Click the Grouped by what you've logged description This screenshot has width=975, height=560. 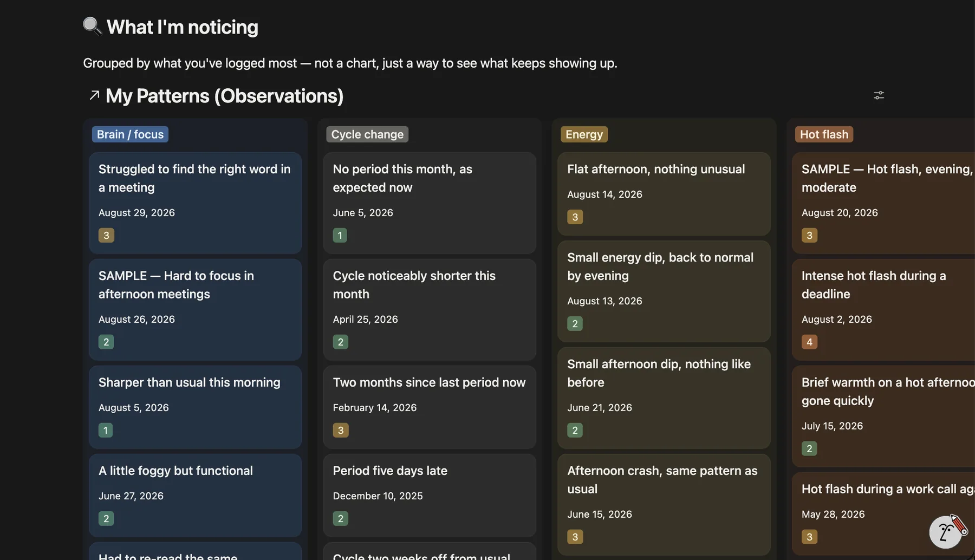tap(350, 63)
